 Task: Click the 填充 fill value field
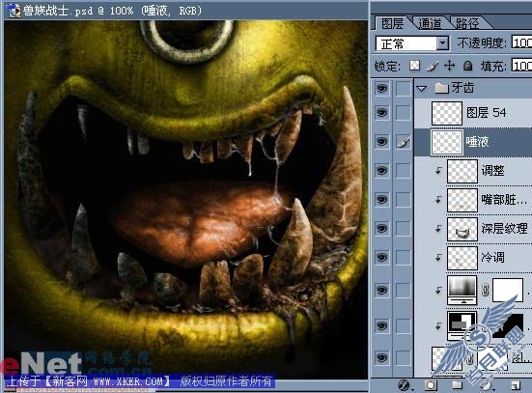[521, 66]
